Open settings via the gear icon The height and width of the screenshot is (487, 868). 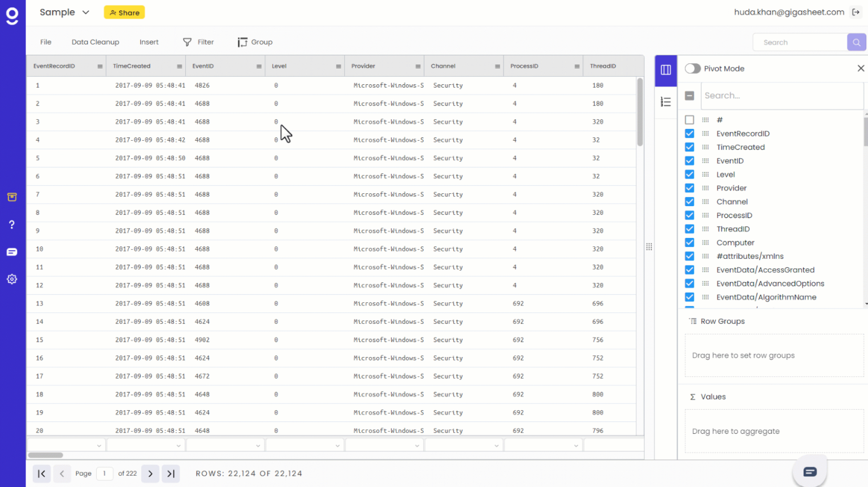coord(12,279)
